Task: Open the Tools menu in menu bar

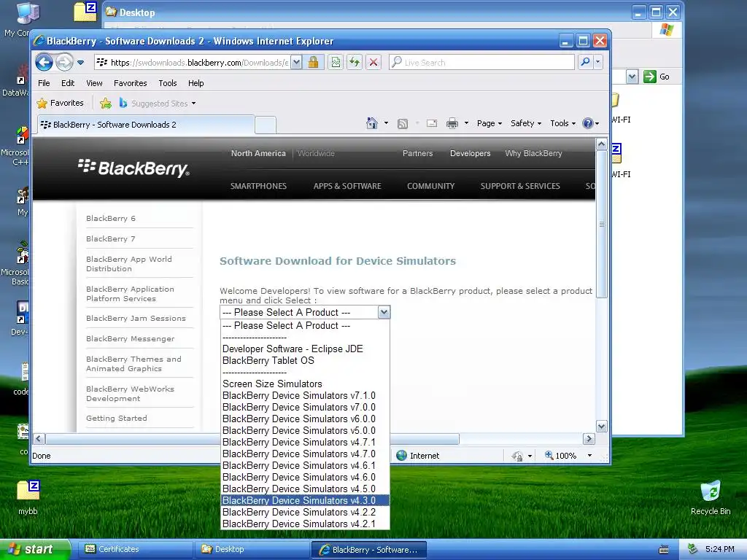Action: coord(168,83)
